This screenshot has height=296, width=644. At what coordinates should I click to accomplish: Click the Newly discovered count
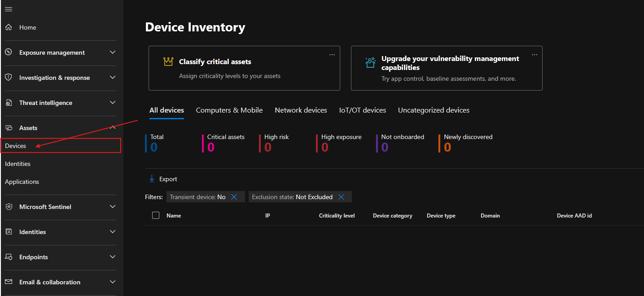click(447, 147)
